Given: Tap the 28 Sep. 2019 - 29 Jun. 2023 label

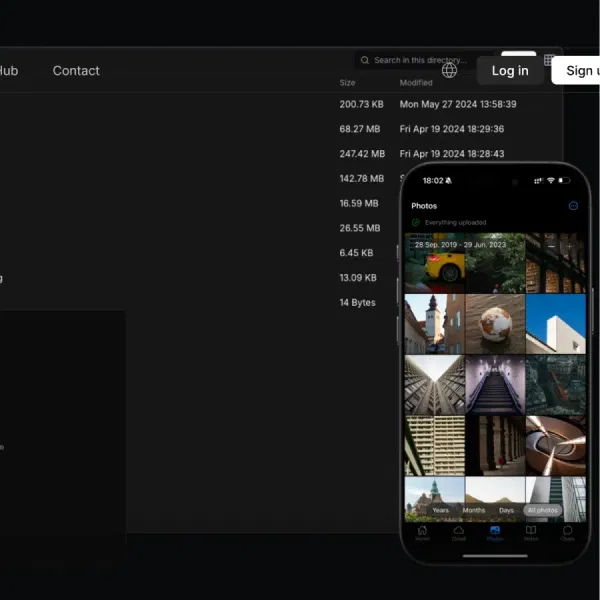Looking at the screenshot, I should click(460, 245).
